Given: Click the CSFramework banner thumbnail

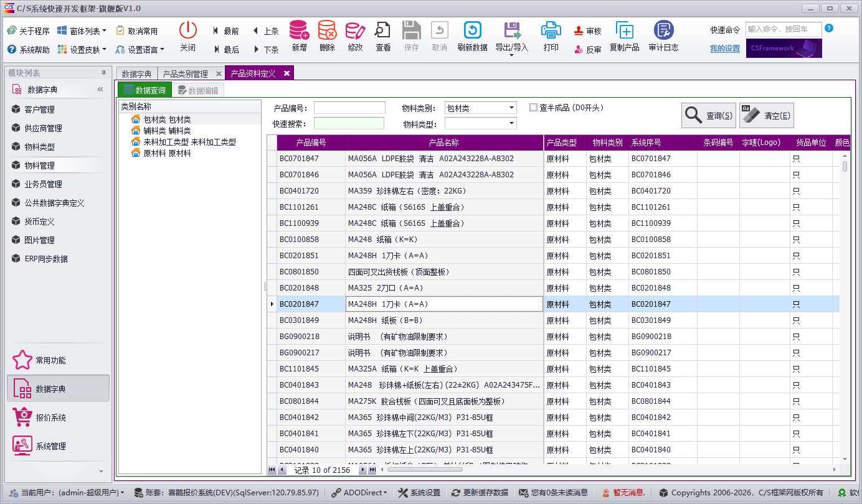Looking at the screenshot, I should point(784,48).
